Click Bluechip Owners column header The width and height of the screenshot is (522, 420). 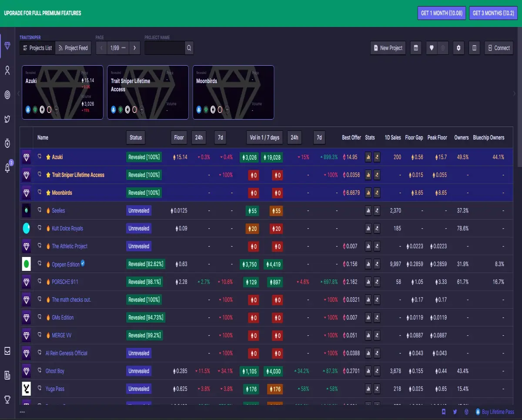click(489, 137)
